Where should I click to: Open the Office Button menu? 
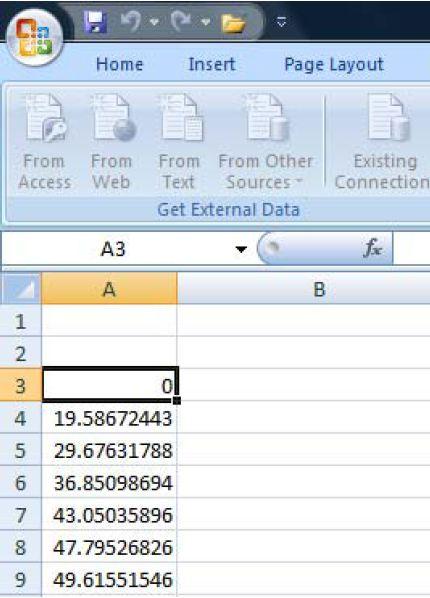click(35, 38)
